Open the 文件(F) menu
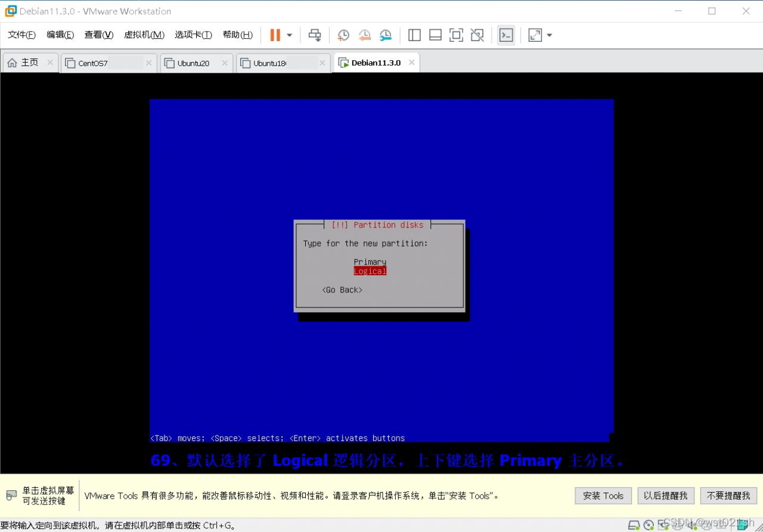Viewport: 763px width, 532px height. tap(21, 35)
